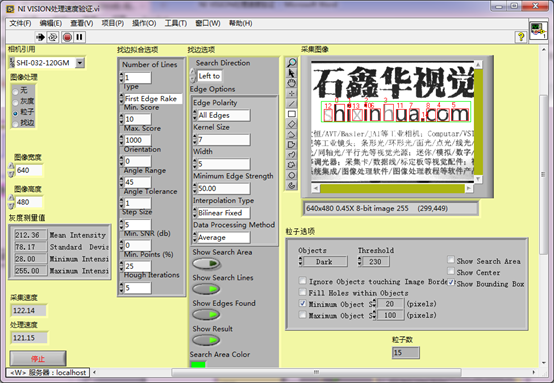Open the 窗口(W) menu

(x=208, y=23)
